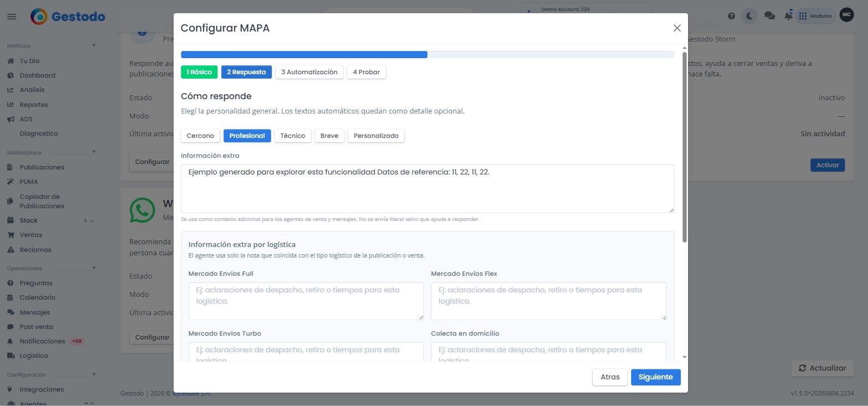Choose the Breve personality
Viewport: 868px width, 406px height.
click(x=329, y=136)
